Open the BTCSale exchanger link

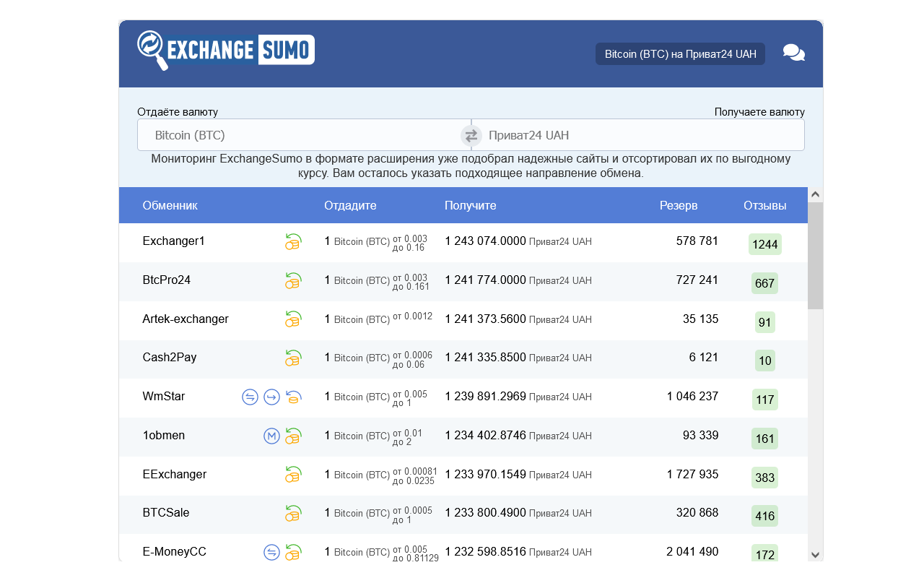click(x=166, y=513)
